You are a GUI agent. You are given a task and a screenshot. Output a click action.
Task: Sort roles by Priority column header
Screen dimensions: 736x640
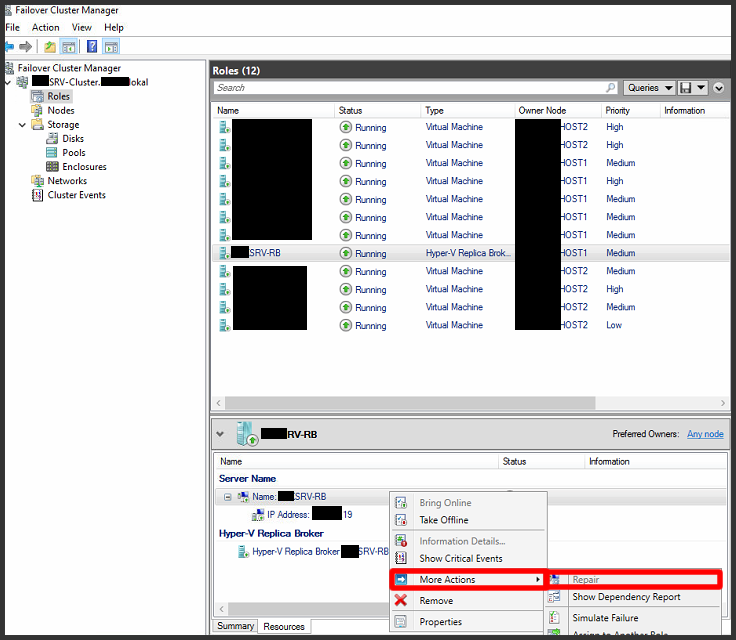click(630, 110)
